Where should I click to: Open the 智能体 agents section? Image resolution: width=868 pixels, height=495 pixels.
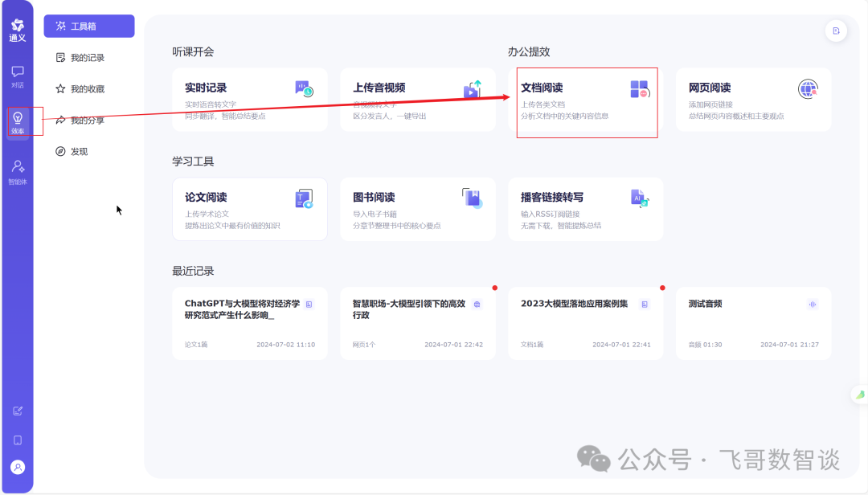pyautogui.click(x=17, y=172)
